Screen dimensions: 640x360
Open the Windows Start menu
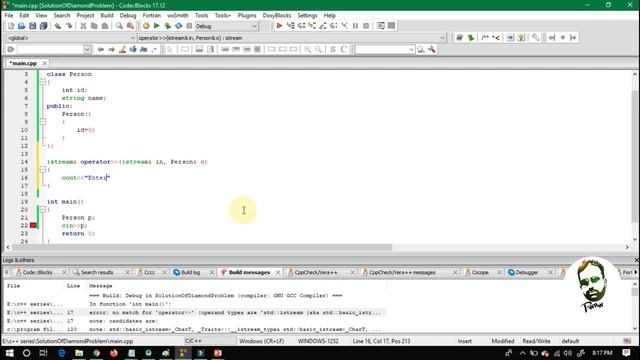click(x=9, y=353)
